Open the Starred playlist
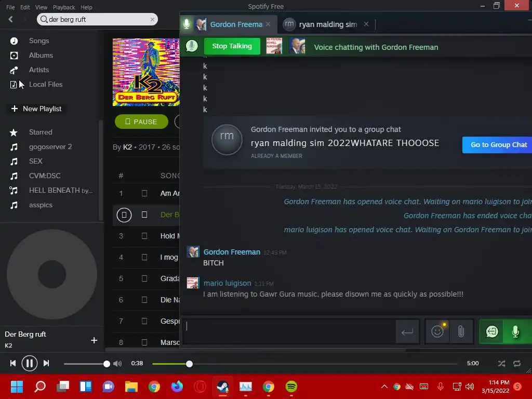Viewport: 532px width, 399px height. (x=41, y=132)
